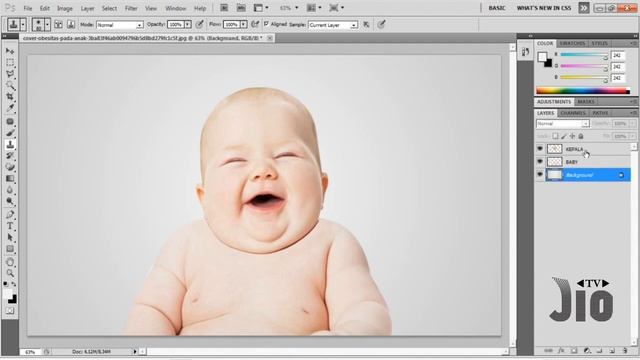Open the Filter menu
Viewport: 640px width, 360px height.
(131, 8)
